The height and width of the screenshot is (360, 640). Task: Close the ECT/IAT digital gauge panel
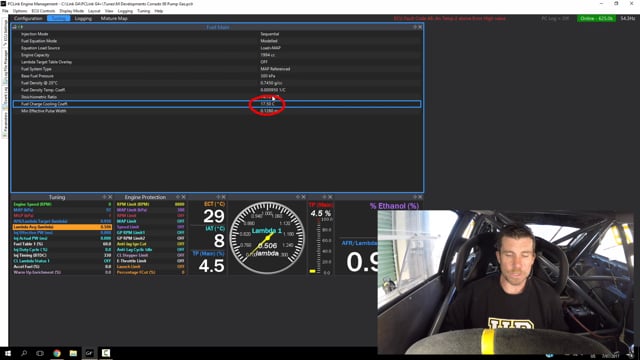(224, 197)
